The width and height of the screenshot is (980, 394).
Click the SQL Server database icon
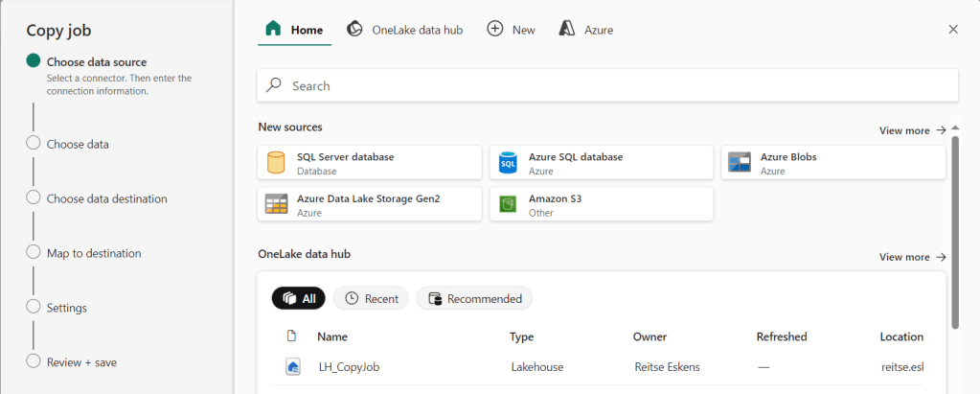(277, 163)
